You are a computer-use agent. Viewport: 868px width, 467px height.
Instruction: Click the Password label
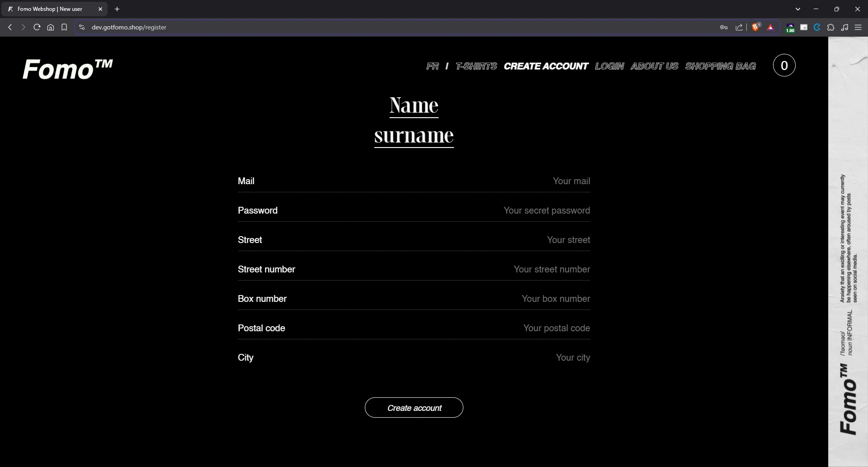tap(258, 210)
